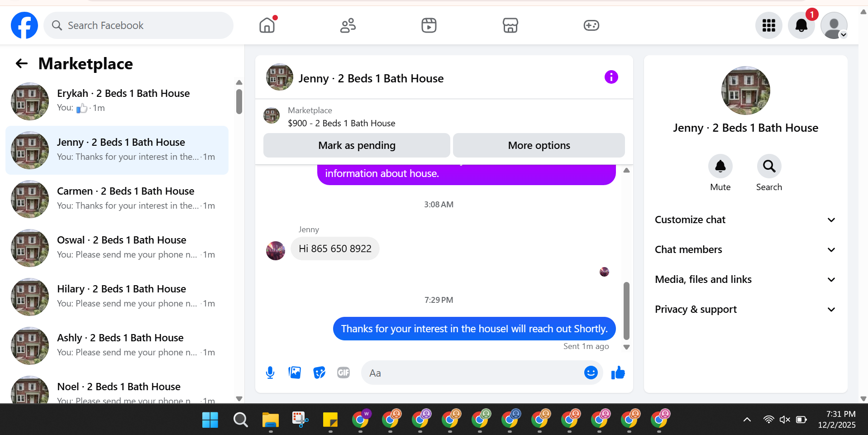Open the Carmen 2 Beds conversation
This screenshot has height=435, width=868.
pyautogui.click(x=117, y=199)
